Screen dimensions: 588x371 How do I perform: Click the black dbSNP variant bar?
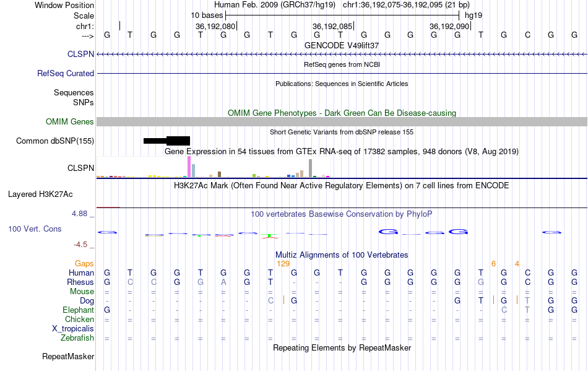coord(166,141)
